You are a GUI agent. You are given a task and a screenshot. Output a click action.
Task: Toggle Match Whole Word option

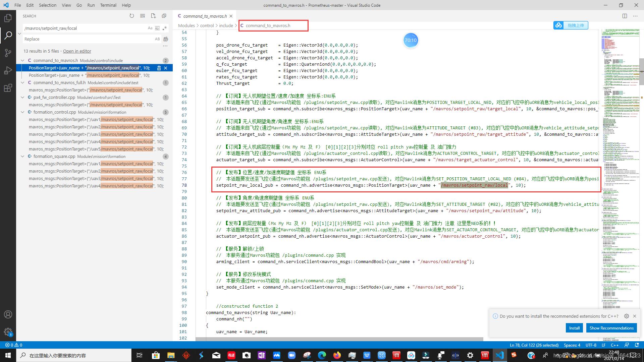pos(157,28)
